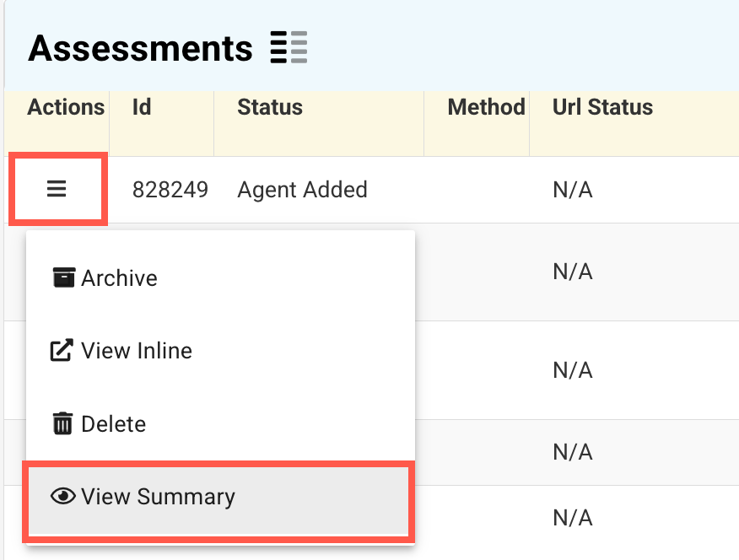Click N/A Url Status in the first row
Viewport: 739px width, 560px height.
click(572, 190)
